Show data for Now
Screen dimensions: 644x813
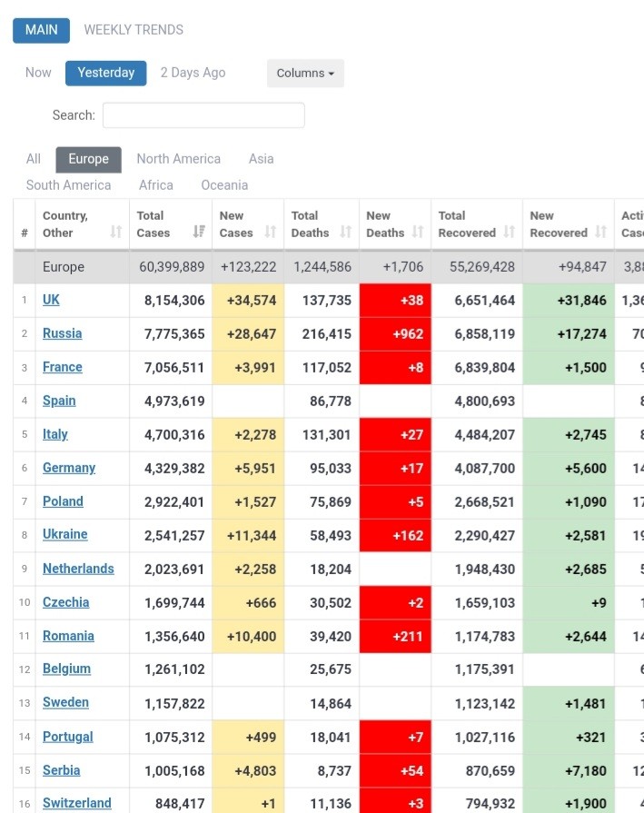click(38, 73)
